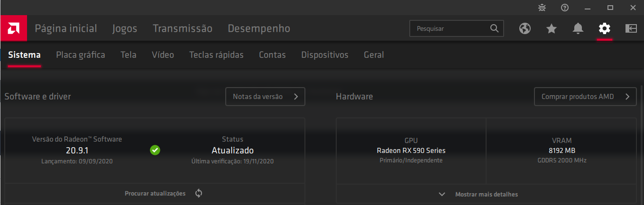Viewport: 644px width, 205px height.
Task: Open the help question mark icon
Action: click(x=565, y=8)
